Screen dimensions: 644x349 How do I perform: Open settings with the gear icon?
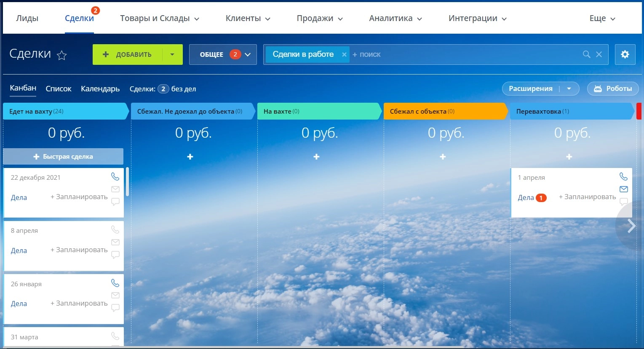click(625, 54)
